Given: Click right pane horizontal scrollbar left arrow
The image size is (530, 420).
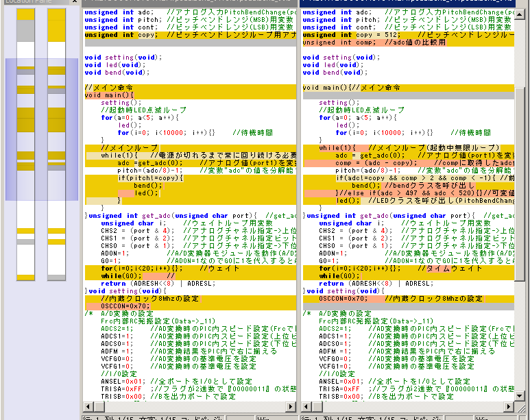Looking at the screenshot, I should tap(306, 406).
